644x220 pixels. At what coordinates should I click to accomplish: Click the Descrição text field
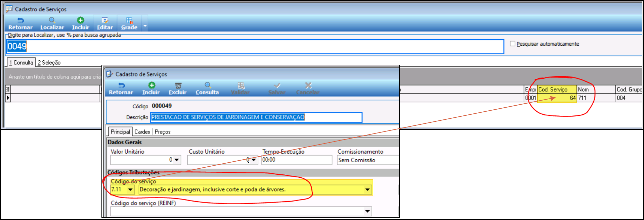tap(256, 117)
